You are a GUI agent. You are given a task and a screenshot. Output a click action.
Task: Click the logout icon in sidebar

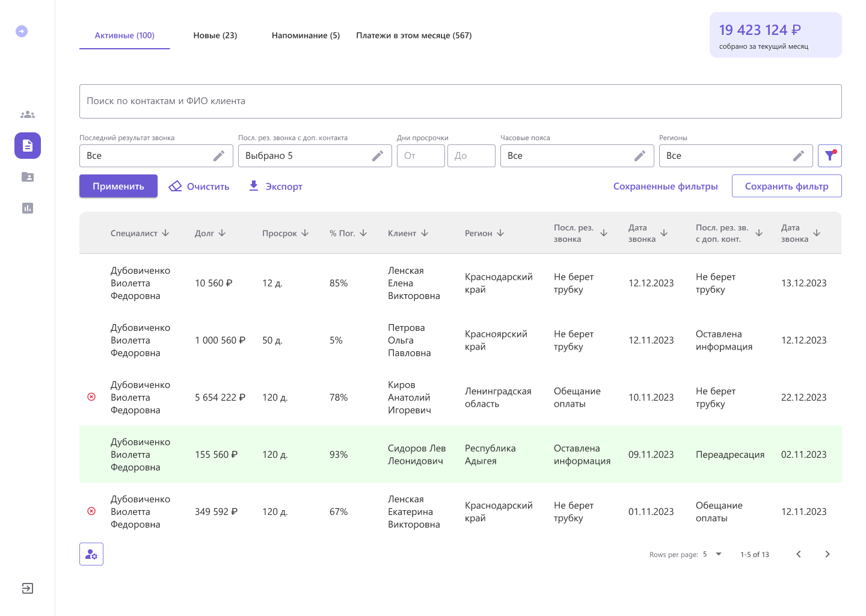coord(28,588)
